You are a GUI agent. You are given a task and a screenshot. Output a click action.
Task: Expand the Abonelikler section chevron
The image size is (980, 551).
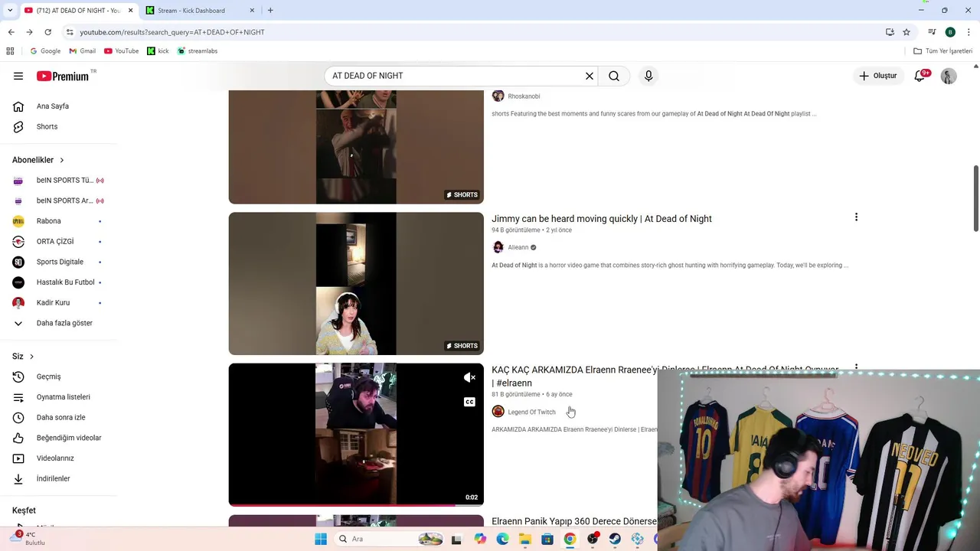[x=62, y=160]
